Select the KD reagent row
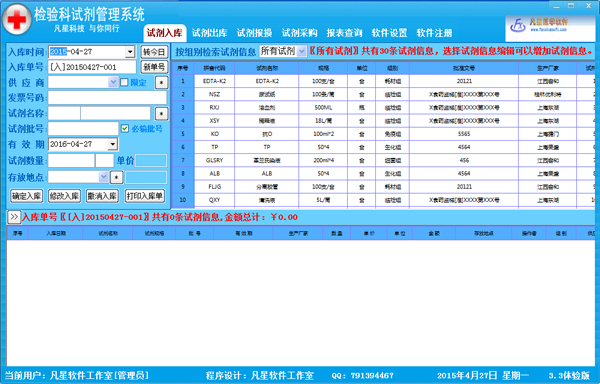The image size is (600, 384). tap(383, 134)
